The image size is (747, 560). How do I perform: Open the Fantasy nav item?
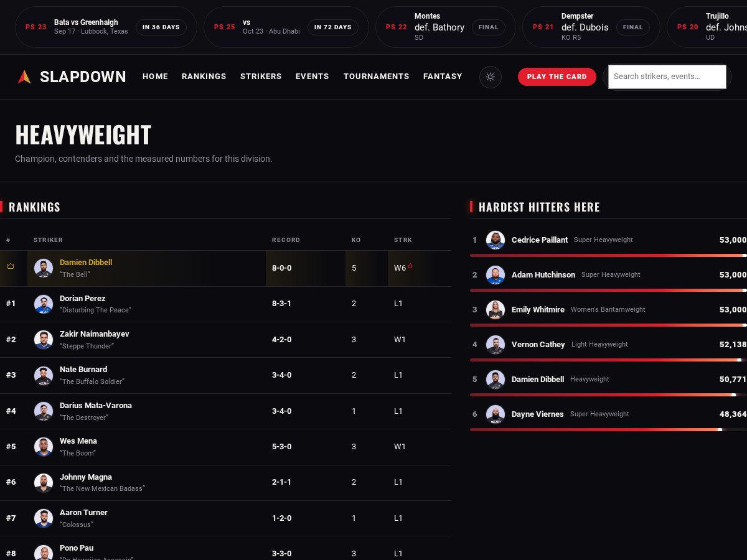coord(443,77)
